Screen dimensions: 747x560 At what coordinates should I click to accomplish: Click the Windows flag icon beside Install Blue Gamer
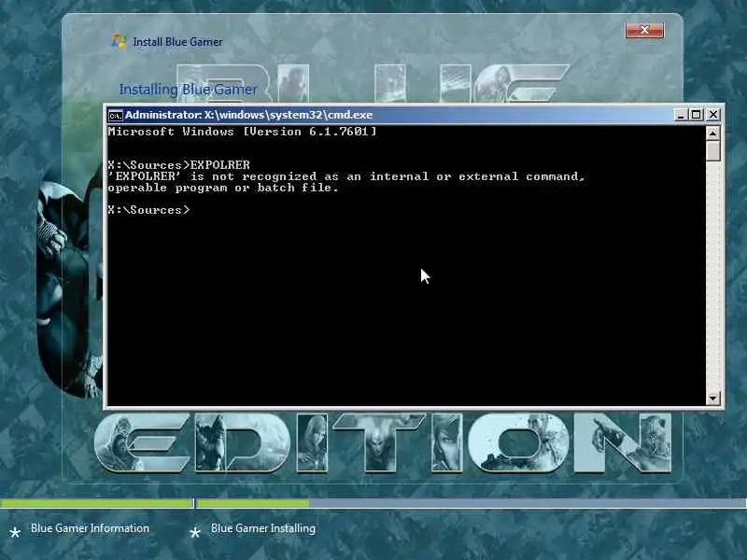click(x=119, y=41)
